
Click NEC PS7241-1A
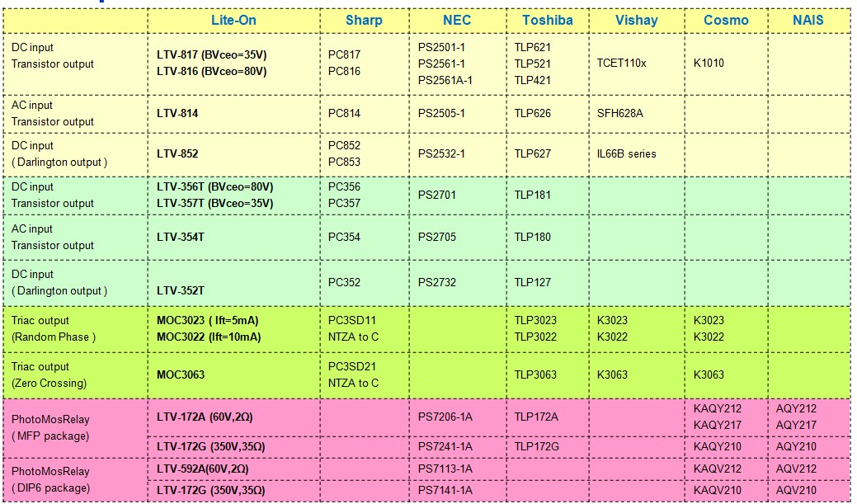[445, 446]
